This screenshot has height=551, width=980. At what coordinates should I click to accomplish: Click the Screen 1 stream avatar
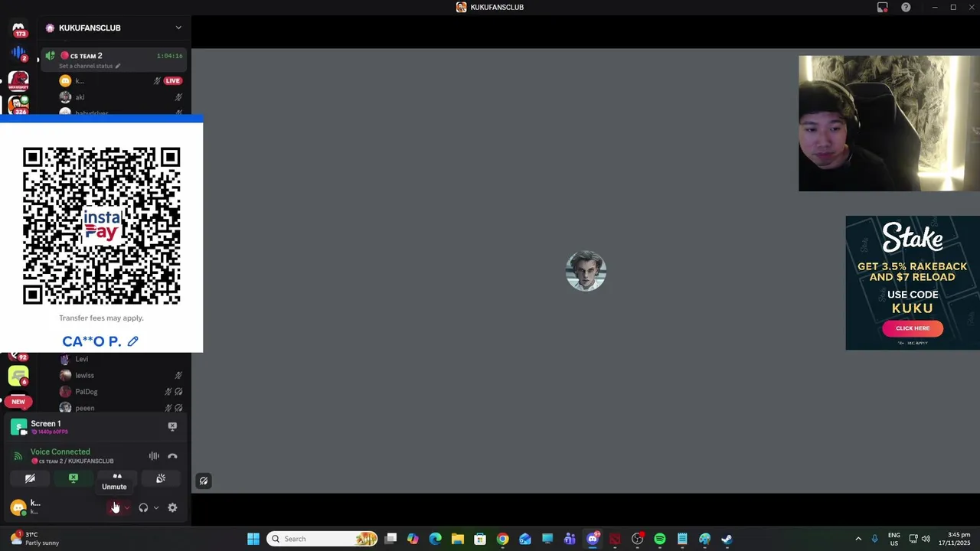pyautogui.click(x=18, y=426)
